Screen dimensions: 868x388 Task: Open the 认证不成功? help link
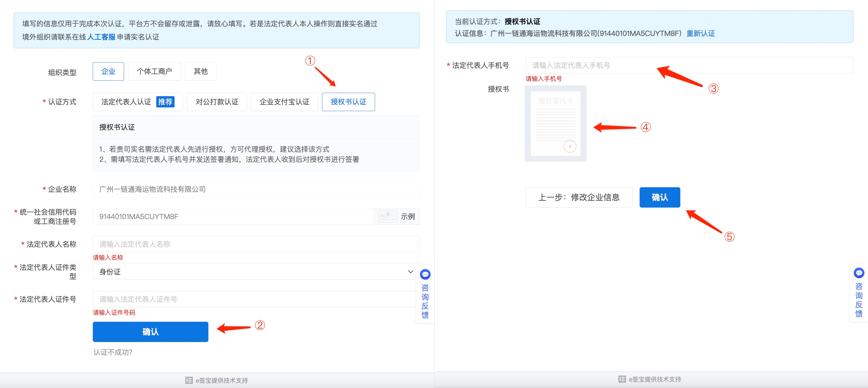113,352
